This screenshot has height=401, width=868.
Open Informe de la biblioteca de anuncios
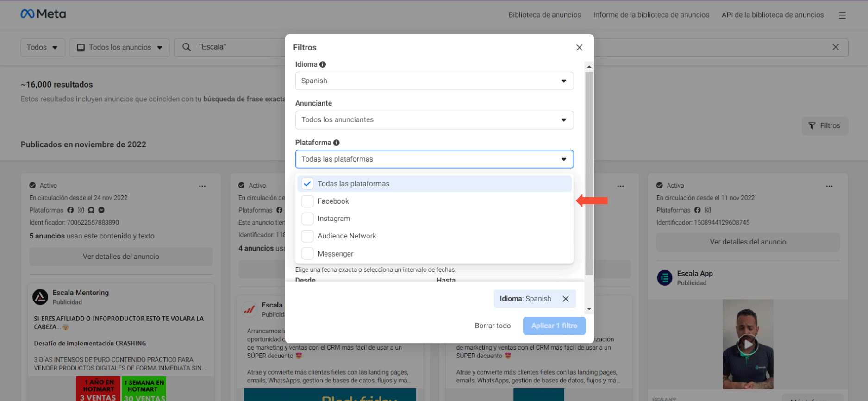point(651,15)
